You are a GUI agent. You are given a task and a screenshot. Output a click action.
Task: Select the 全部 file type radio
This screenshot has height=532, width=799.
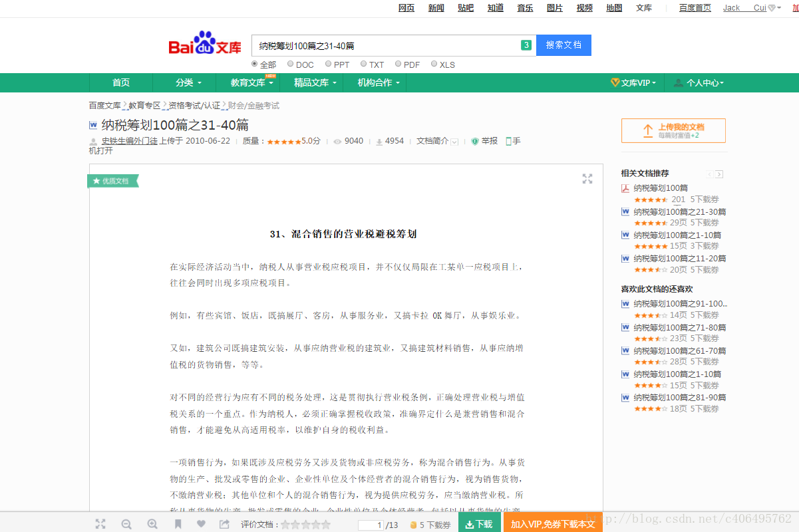click(x=255, y=65)
